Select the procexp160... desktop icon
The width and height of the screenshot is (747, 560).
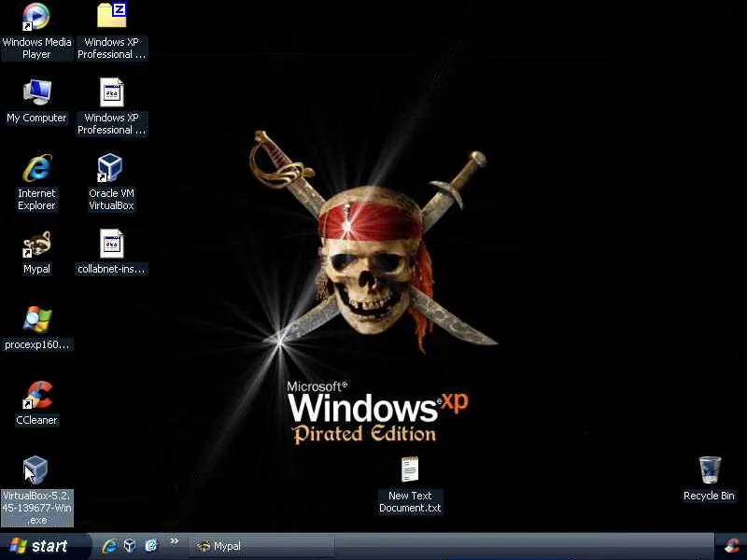36,329
